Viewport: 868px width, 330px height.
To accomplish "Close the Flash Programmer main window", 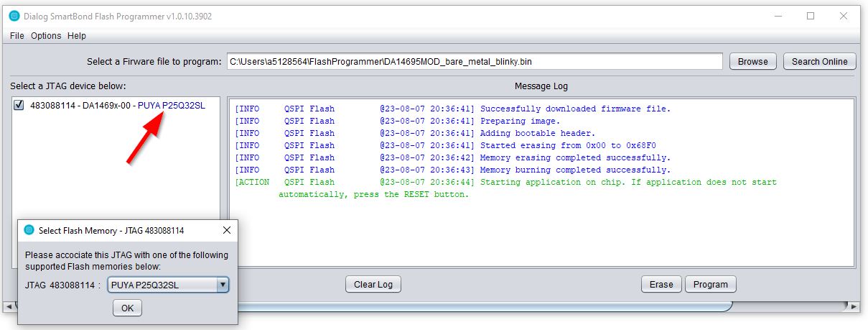I will click(x=844, y=16).
